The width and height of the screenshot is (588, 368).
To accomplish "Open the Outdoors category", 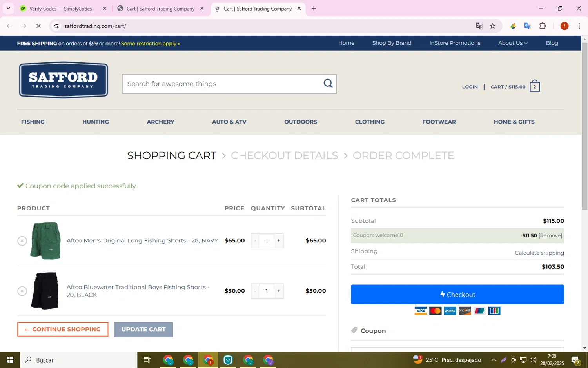I will click(x=301, y=122).
